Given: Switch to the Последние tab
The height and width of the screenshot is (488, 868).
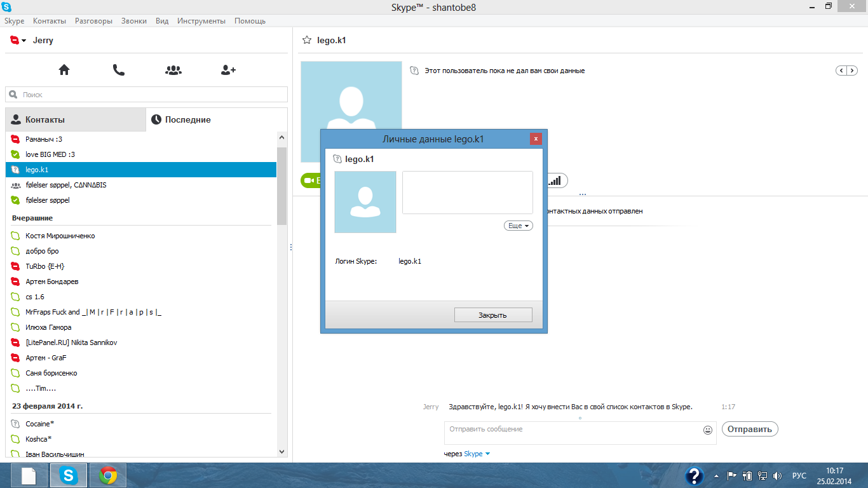Looking at the screenshot, I should [x=217, y=119].
